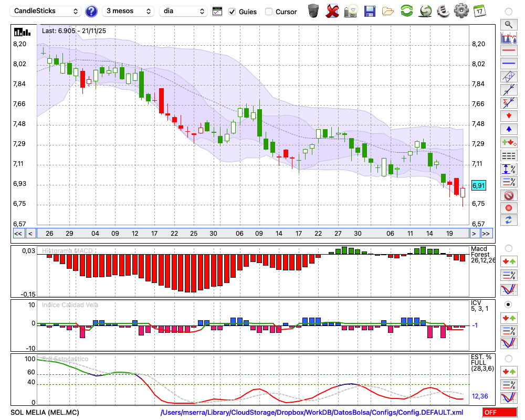Select the blue horizontal line tool

tap(508, 64)
